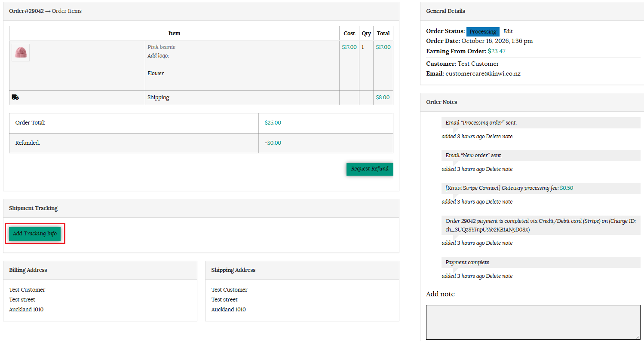This screenshot has width=644, height=341.
Task: Click the Order#29042 heading text
Action: point(26,11)
